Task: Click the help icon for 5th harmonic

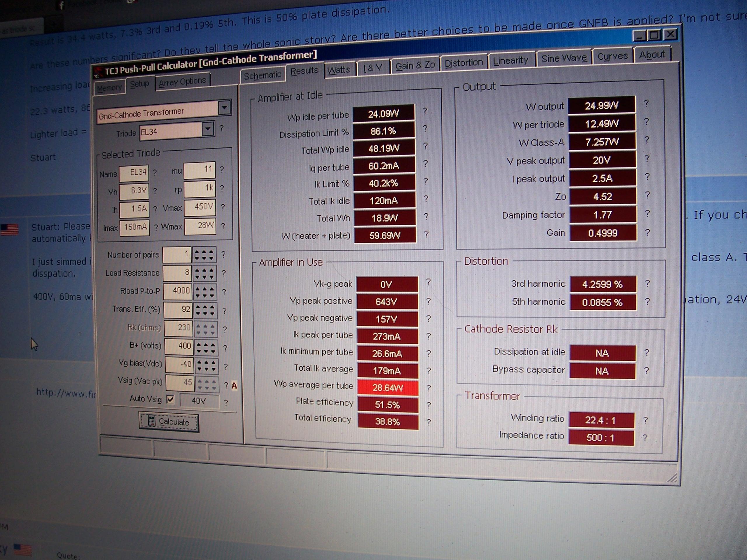Action: pyautogui.click(x=647, y=301)
